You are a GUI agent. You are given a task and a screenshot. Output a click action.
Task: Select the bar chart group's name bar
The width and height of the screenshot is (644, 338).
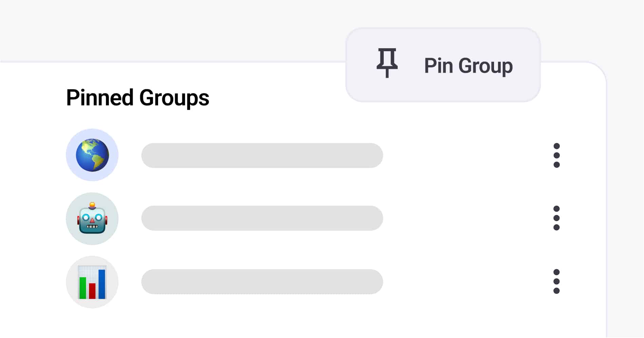point(262,282)
